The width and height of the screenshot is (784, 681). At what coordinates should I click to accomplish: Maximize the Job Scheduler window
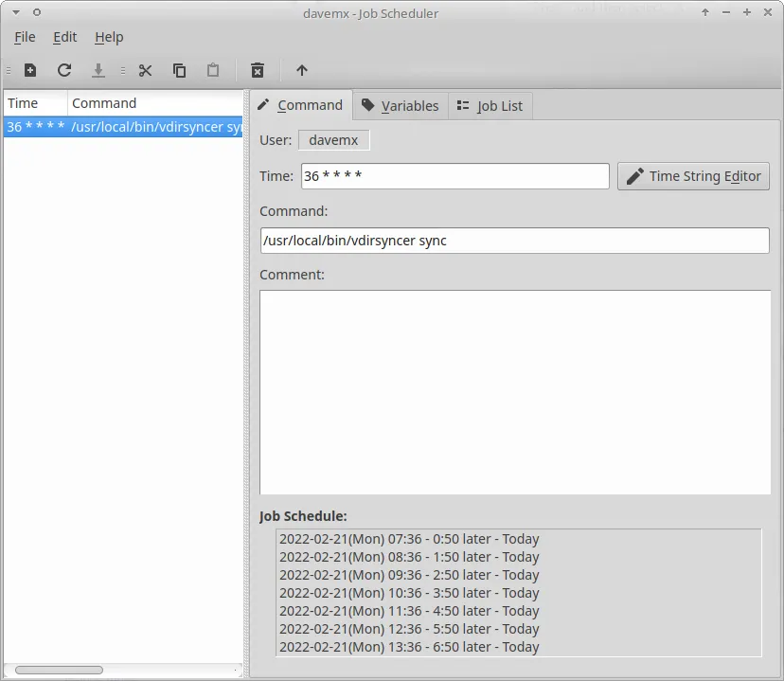(747, 12)
